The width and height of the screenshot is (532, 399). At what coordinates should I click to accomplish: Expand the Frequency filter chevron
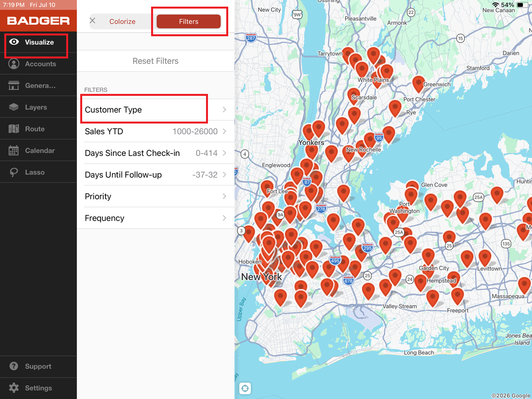[x=224, y=218]
